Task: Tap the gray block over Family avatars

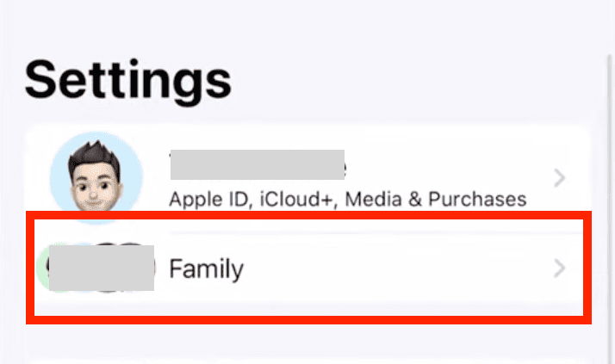Action: click(101, 267)
